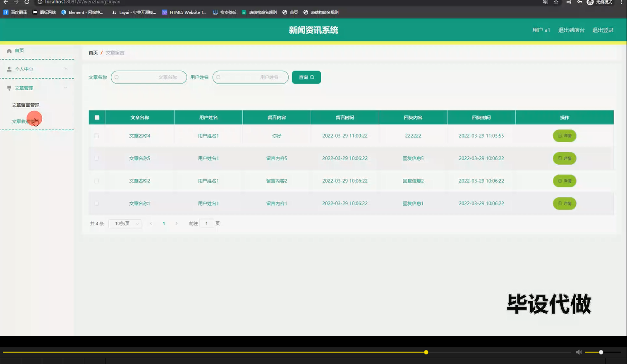Check the row checkbox for 文章名称4
This screenshot has width=627, height=364.
coord(96,136)
